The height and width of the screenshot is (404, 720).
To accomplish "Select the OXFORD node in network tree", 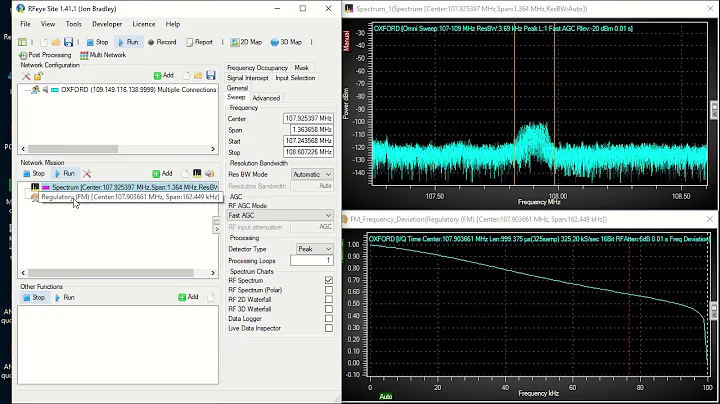I will [138, 90].
